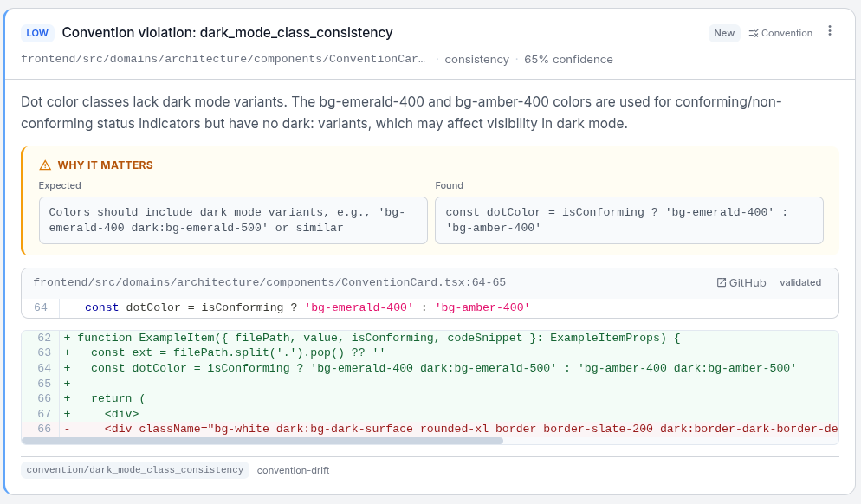Click the validated status label

pos(799,282)
